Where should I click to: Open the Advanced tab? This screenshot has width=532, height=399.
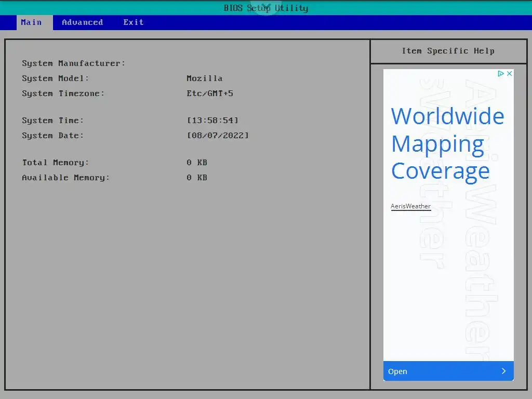point(83,22)
